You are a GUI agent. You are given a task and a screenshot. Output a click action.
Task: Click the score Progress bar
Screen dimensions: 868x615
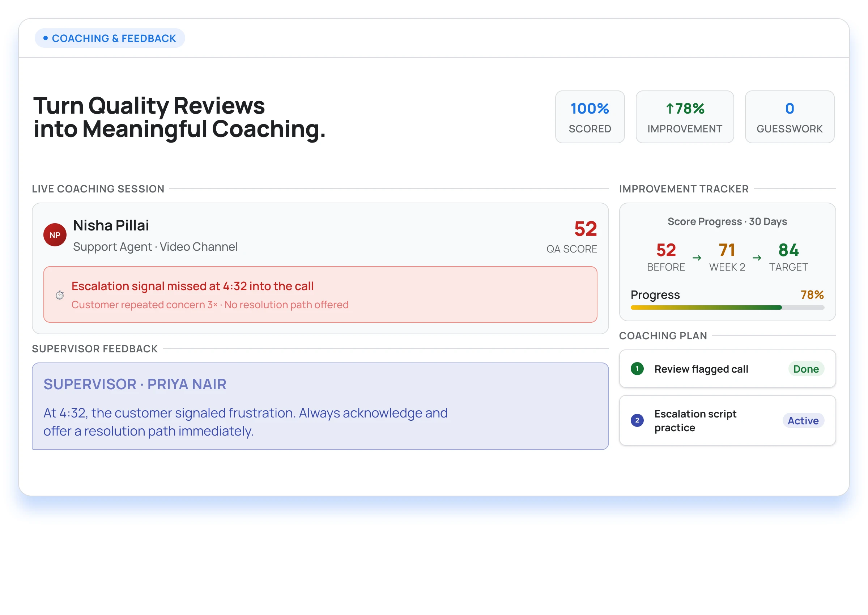coord(727,308)
